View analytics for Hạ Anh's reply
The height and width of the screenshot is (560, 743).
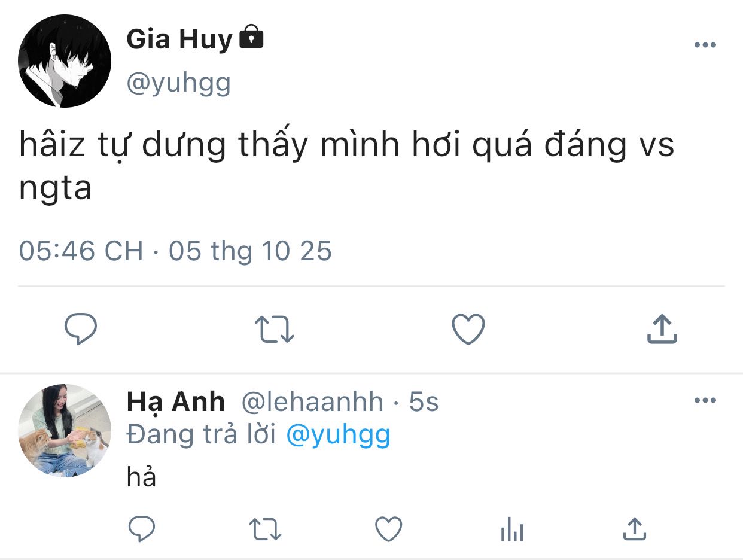(511, 529)
